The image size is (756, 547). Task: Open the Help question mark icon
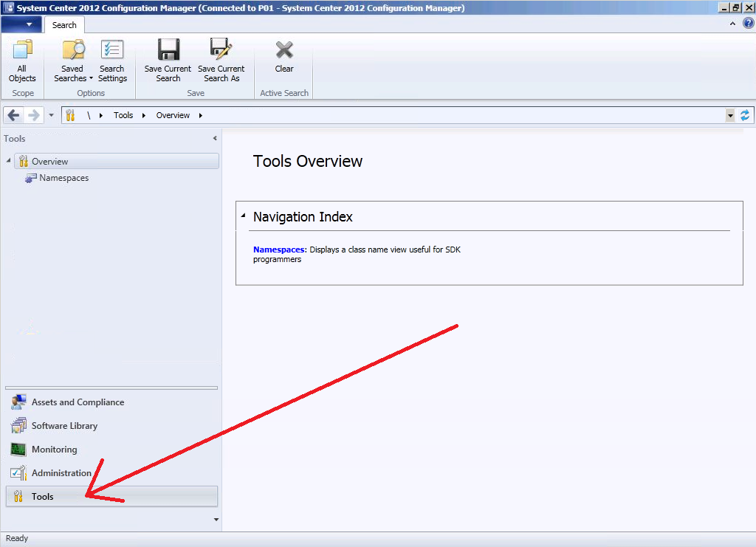[749, 23]
